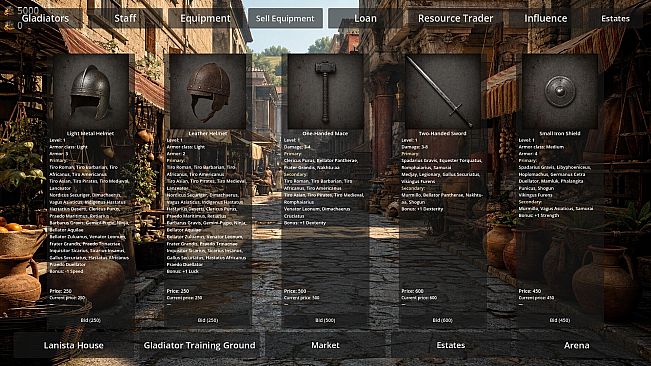Open the Influence tab
Screen dimensions: 651x366
[x=546, y=18]
